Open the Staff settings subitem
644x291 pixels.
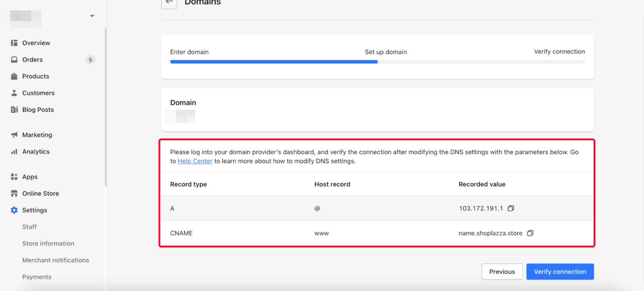(x=29, y=227)
